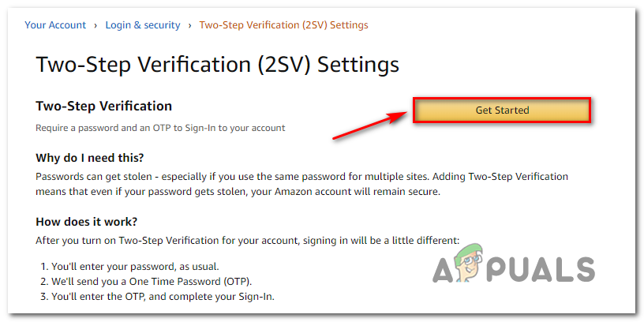Click the chevron after Login & security
The height and width of the screenshot is (322, 644).
click(x=190, y=25)
